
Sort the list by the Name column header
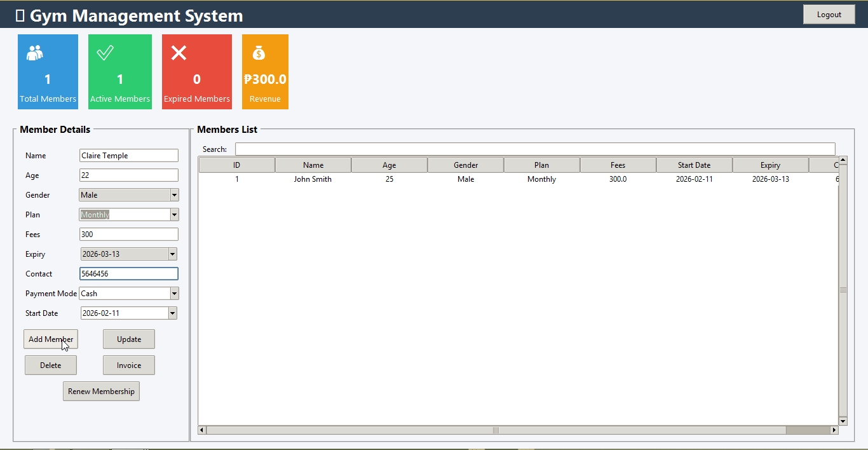click(x=313, y=165)
